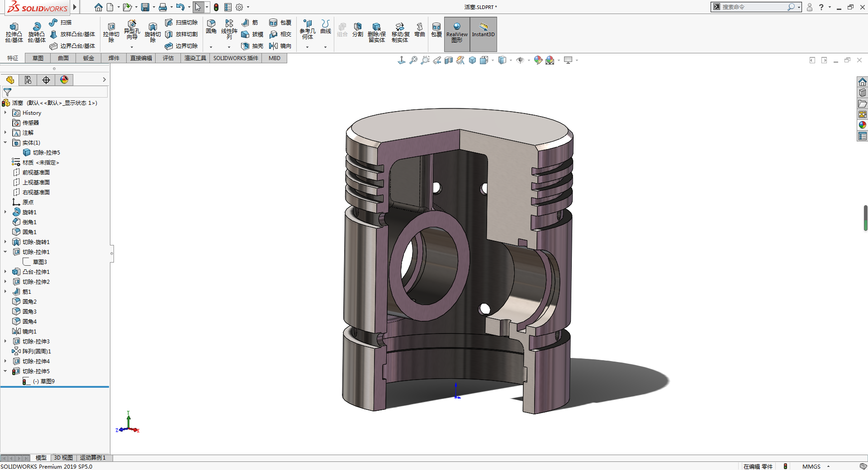This screenshot has width=868, height=470.
Task: Expand the 注解 annotations folder
Action: pos(5,132)
